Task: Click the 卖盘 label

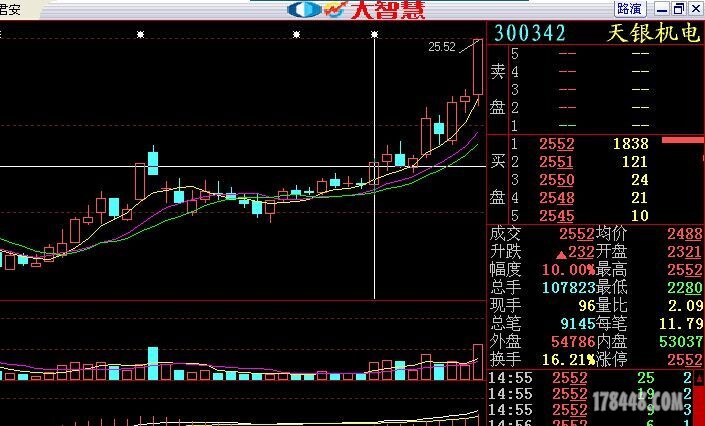Action: point(498,89)
